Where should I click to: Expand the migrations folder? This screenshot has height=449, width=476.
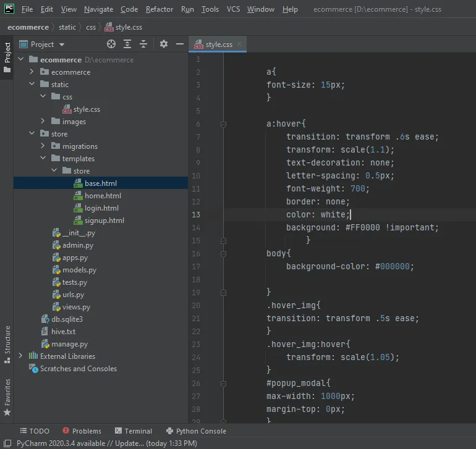43,146
